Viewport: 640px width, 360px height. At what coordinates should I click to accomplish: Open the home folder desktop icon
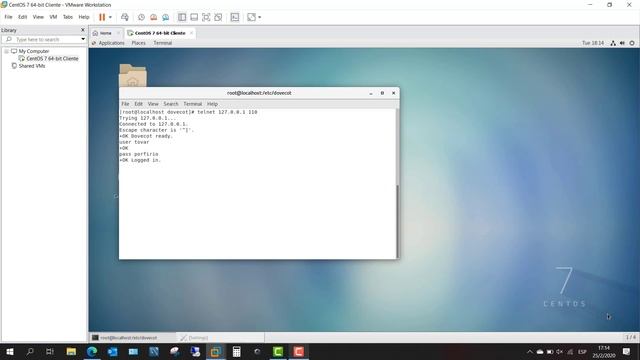133,75
